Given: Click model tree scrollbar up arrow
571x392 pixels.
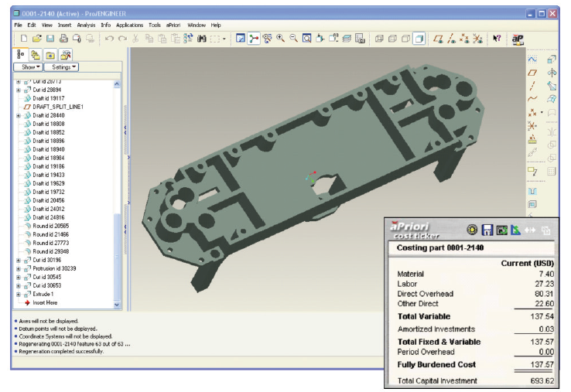Looking at the screenshot, I should (x=117, y=84).
